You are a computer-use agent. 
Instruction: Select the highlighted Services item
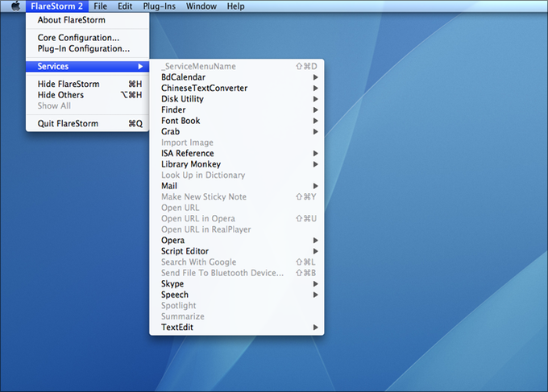[87, 66]
